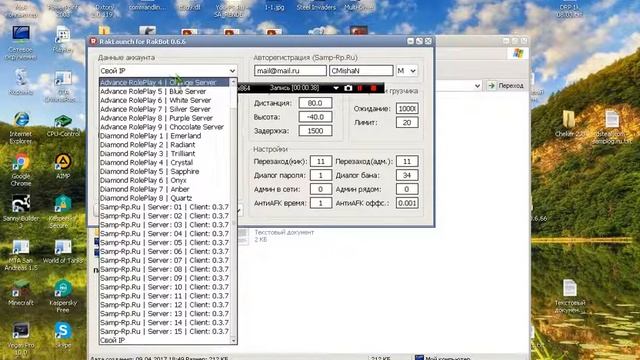The width and height of the screenshot is (640, 360).
Task: Pause the screen recording
Action: pos(360,88)
